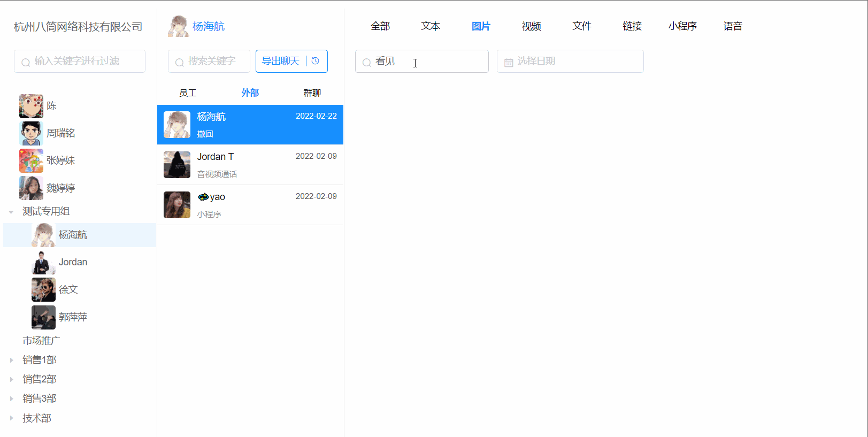The image size is (868, 437).
Task: Select 张婷妹 in the employee tree
Action: (61, 160)
